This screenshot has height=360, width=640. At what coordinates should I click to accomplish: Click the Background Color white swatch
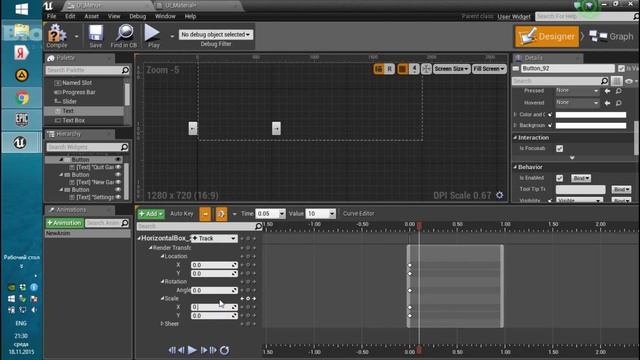pyautogui.click(x=591, y=125)
